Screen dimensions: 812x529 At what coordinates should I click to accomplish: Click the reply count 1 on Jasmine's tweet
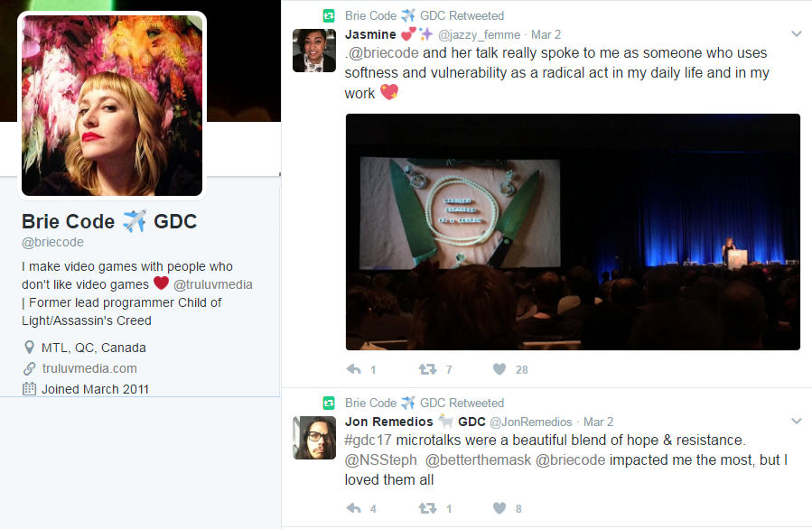tap(373, 369)
